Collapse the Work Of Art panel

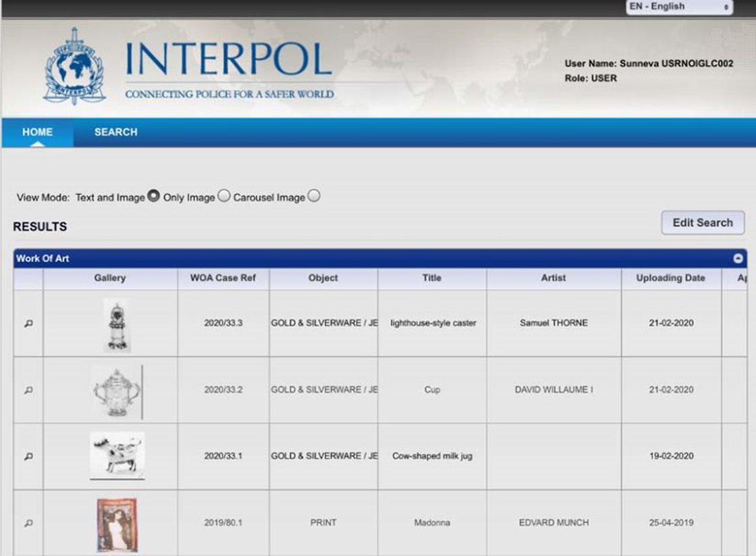tap(738, 259)
